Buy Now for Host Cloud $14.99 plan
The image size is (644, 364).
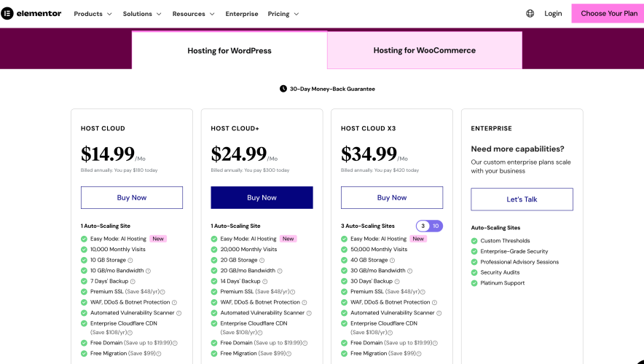click(x=132, y=198)
